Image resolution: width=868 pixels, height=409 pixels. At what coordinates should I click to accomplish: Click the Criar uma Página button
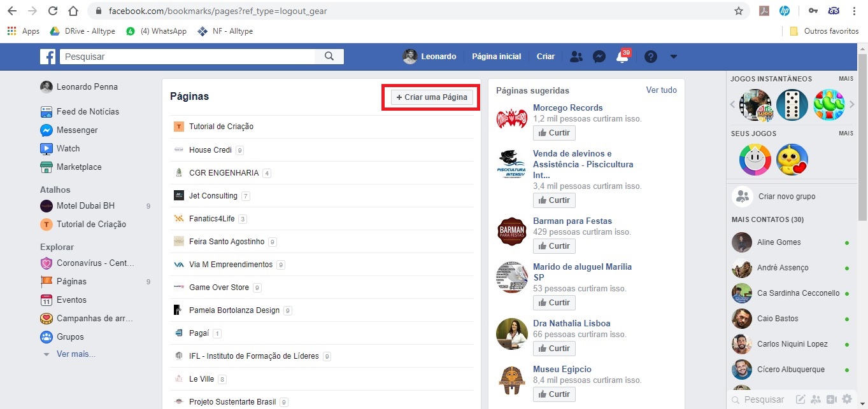point(432,97)
